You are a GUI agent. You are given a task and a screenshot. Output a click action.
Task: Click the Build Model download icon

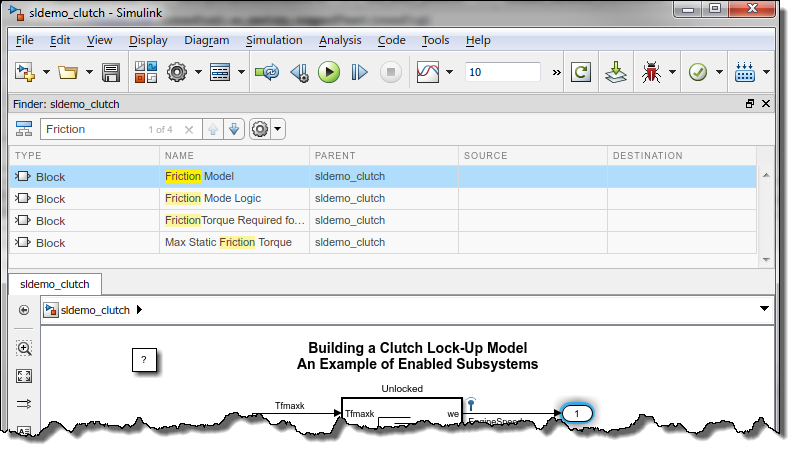click(x=615, y=72)
